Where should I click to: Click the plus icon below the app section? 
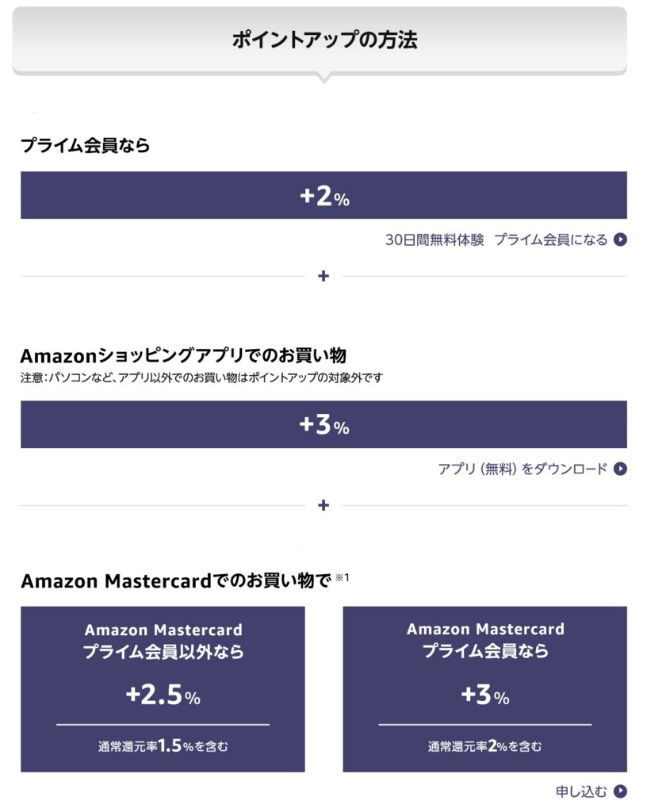pyautogui.click(x=323, y=505)
